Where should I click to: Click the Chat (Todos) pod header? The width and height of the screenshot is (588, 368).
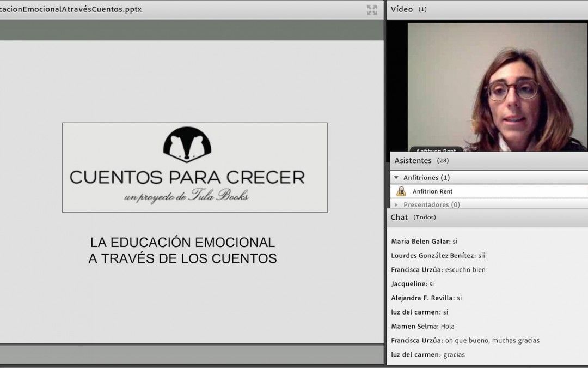tap(487, 217)
